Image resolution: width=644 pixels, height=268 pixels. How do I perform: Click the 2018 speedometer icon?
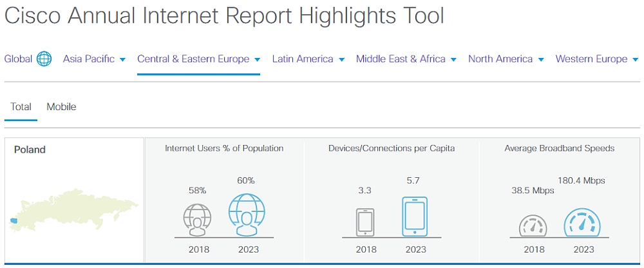(x=533, y=227)
